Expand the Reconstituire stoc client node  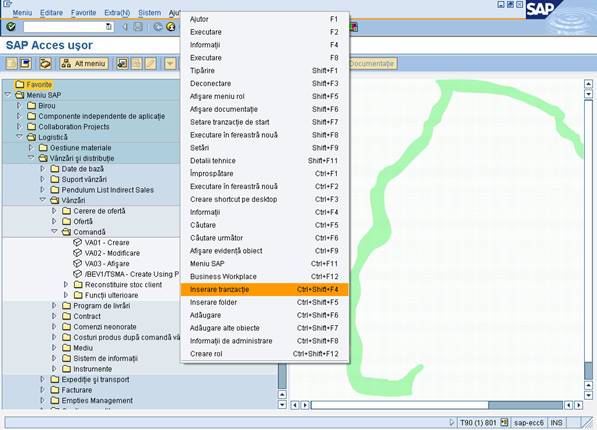(x=66, y=285)
